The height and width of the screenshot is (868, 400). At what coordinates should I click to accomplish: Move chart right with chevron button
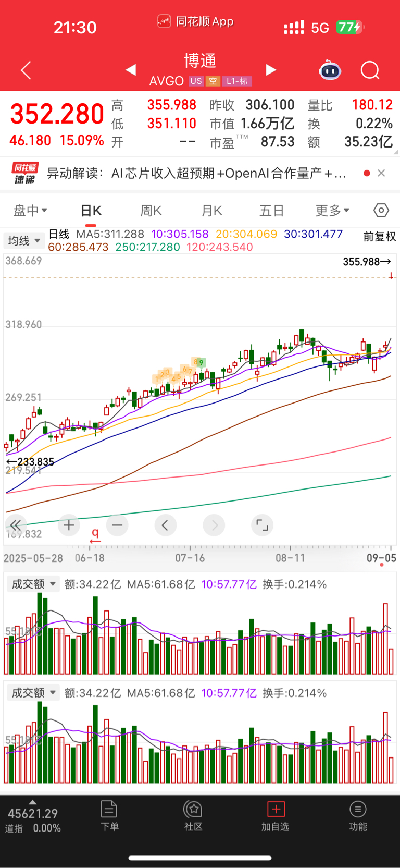[x=214, y=525]
